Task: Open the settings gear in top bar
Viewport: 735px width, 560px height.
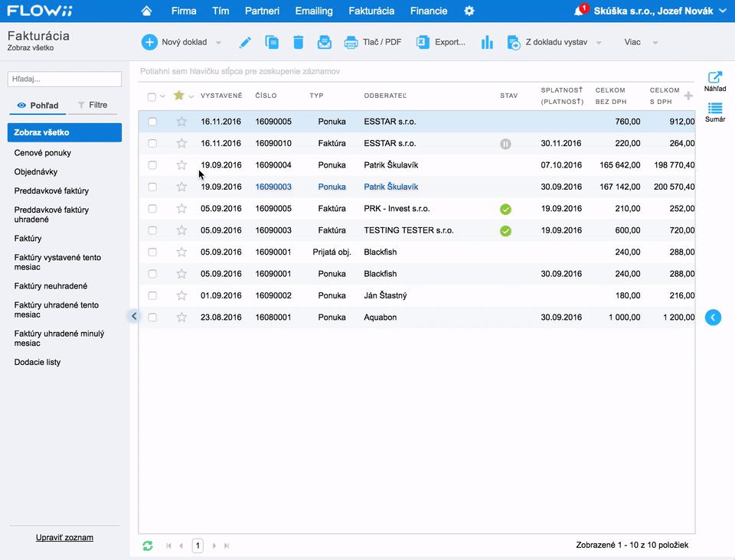Action: click(469, 11)
